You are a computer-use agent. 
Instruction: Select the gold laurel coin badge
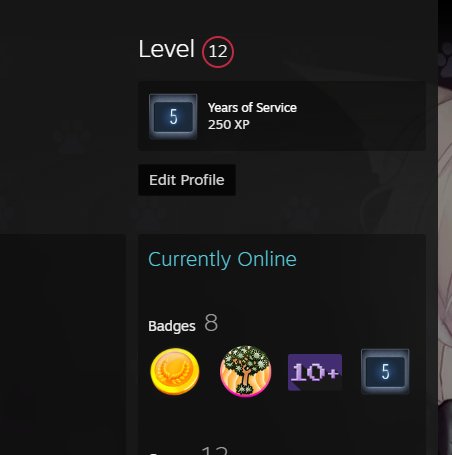(175, 371)
